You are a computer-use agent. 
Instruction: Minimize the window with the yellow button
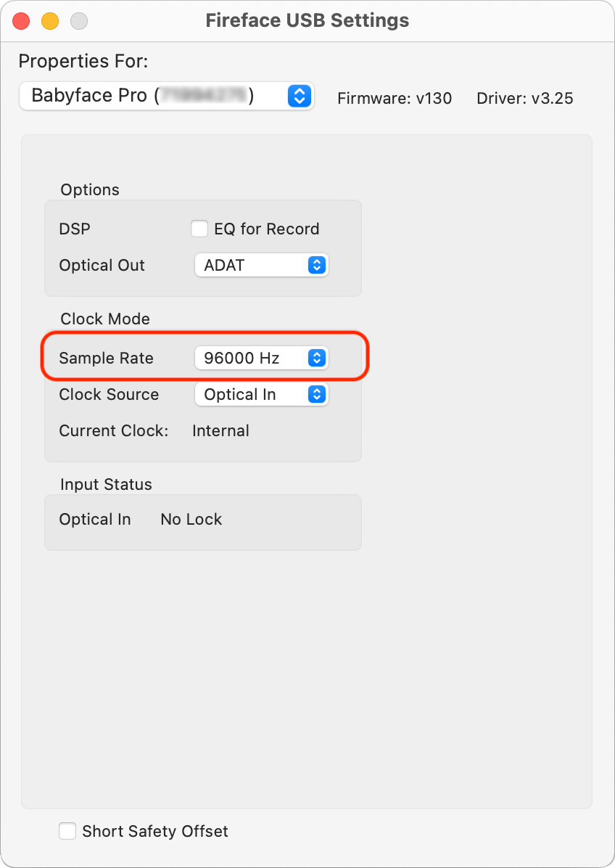coord(50,20)
